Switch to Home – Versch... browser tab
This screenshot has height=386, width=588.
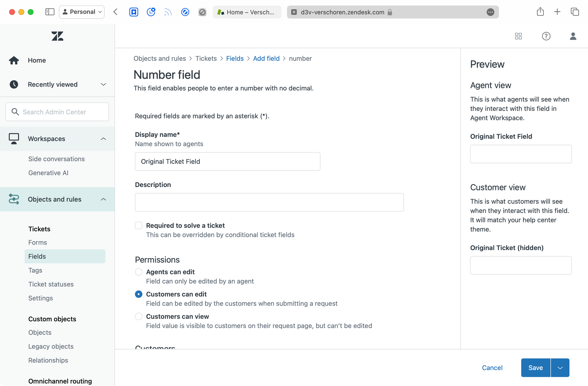(247, 12)
